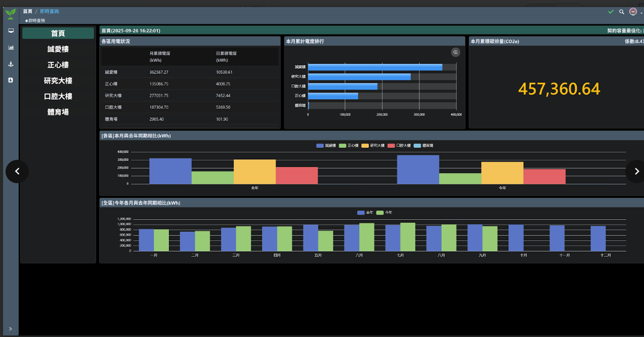Go to previous slide with left arrow

(x=17, y=172)
